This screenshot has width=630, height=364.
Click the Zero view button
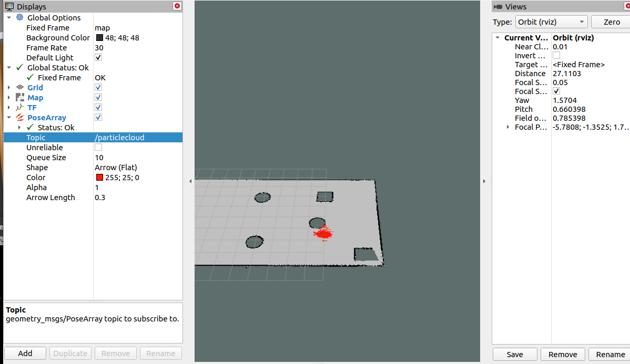point(612,22)
